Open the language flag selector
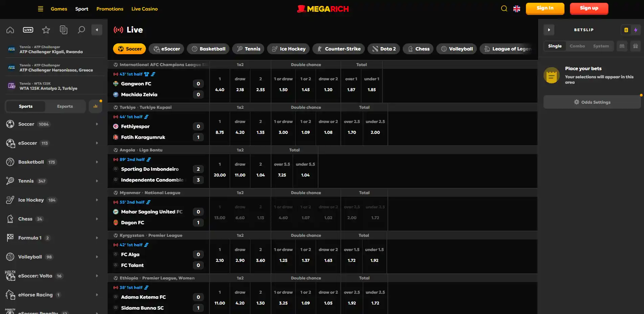 pos(517,9)
